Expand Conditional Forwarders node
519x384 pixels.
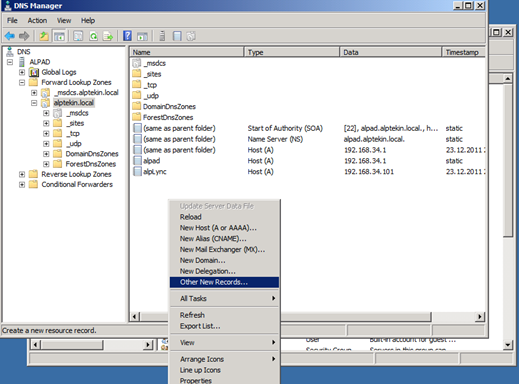(22, 184)
